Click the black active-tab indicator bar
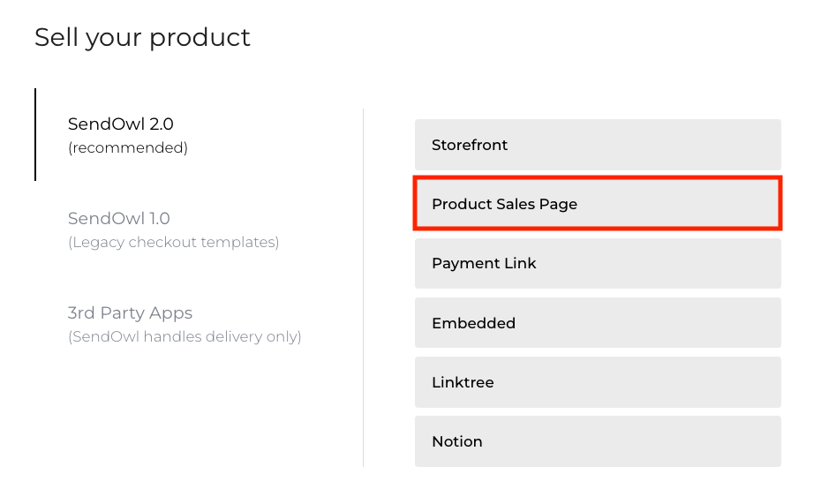Image resolution: width=821 pixels, height=504 pixels. [x=35, y=134]
